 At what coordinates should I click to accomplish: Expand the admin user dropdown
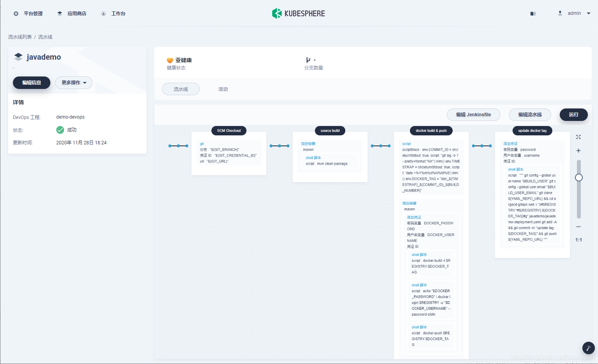[x=589, y=13]
